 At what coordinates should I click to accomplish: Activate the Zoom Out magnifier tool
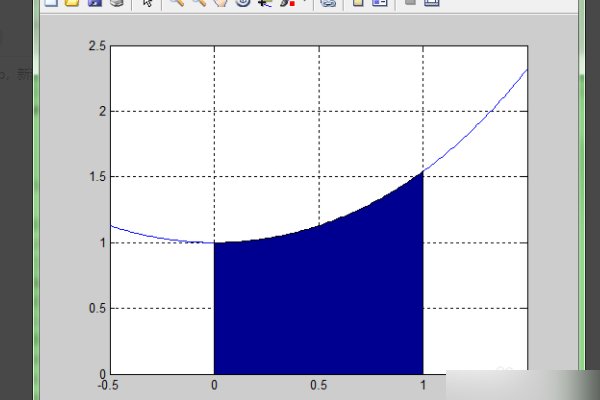[198, 3]
